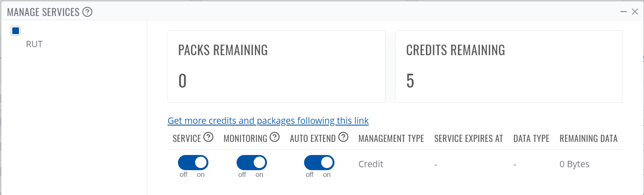Uncheck the RUT device checkbox
The image size is (644, 195).
coord(16,31)
